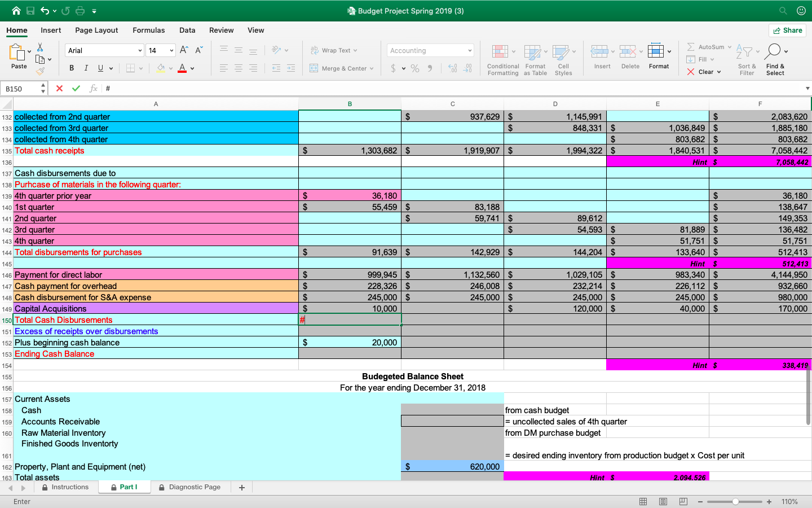Open the font name dropdown Arial
Image resolution: width=812 pixels, height=508 pixels.
click(x=140, y=51)
